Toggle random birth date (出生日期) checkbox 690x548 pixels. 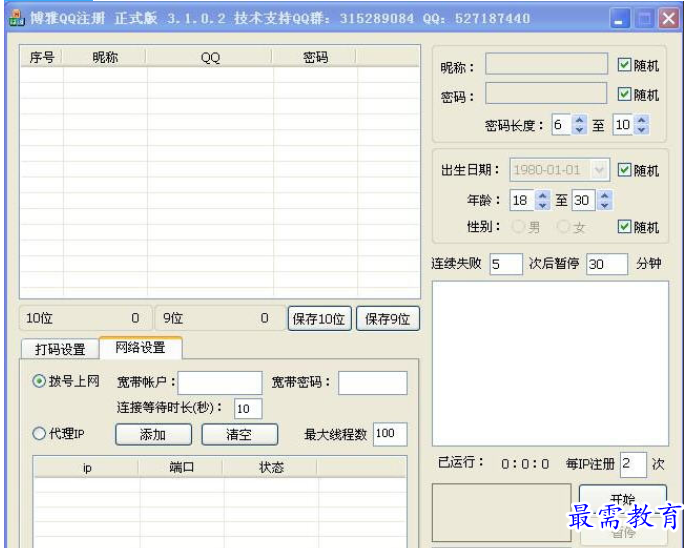tap(624, 170)
